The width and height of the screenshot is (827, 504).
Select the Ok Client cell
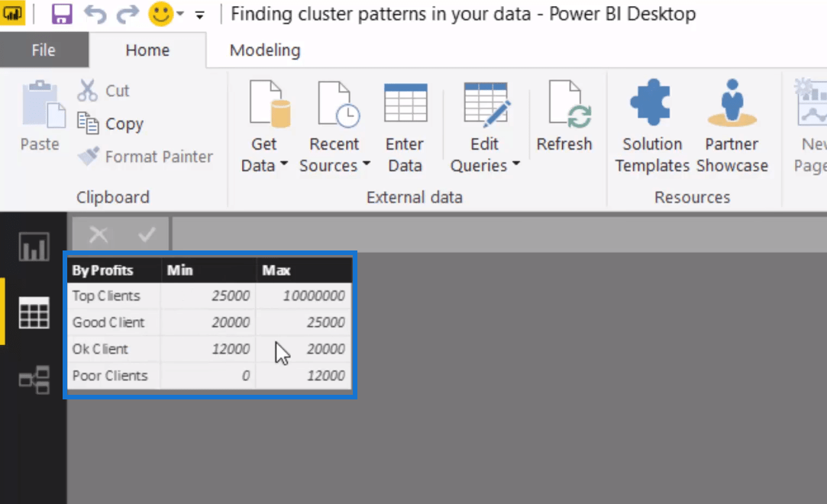(x=114, y=349)
